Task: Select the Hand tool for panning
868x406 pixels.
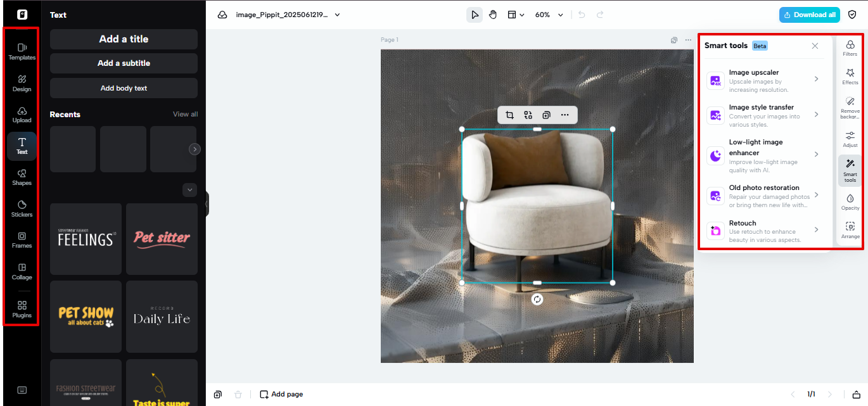Action: [493, 14]
